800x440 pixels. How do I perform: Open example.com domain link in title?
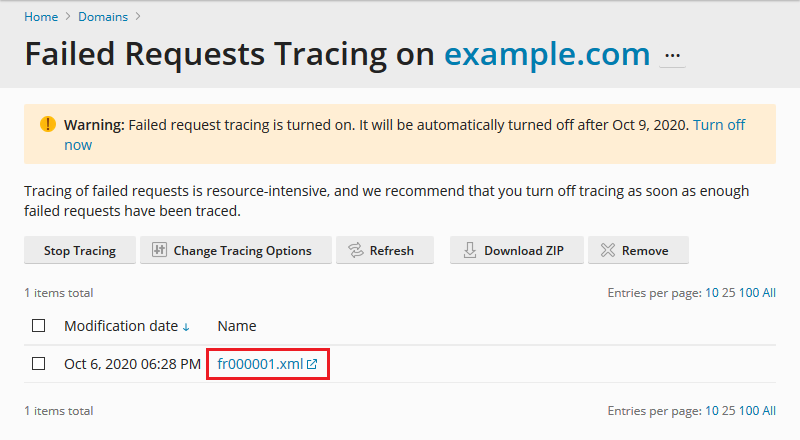coord(547,54)
